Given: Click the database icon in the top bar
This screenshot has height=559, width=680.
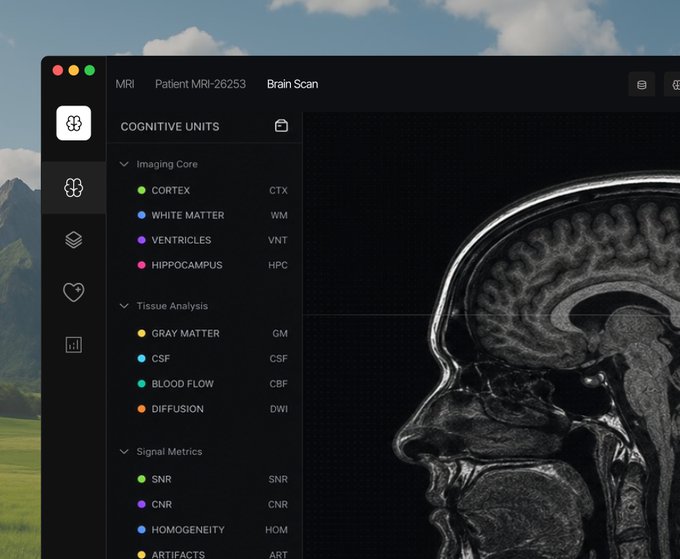Looking at the screenshot, I should (642, 85).
